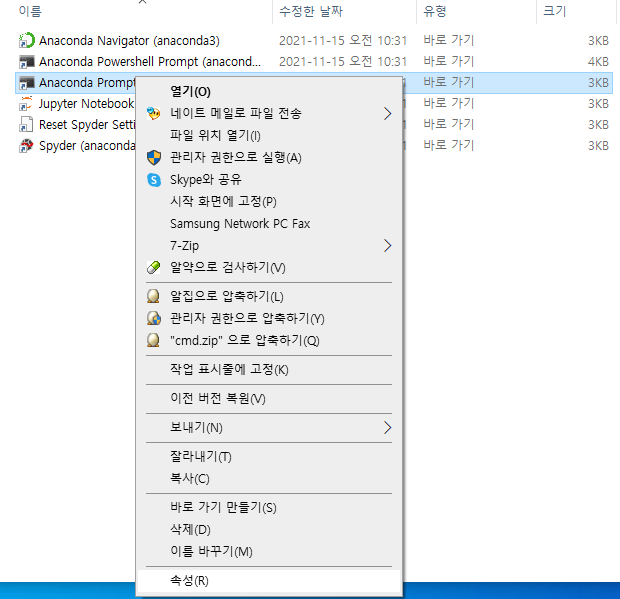
Task: Click the Anaconda Prompt file icon
Action: tap(26, 83)
